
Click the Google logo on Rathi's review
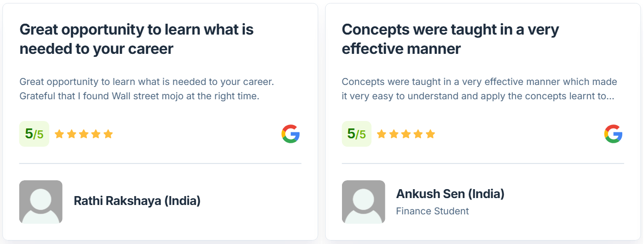(291, 134)
